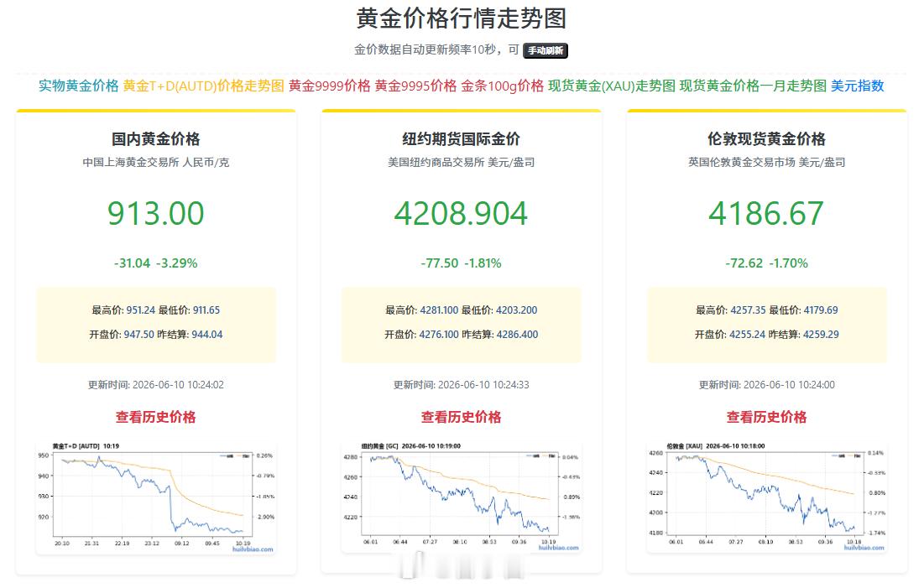Open the 美元指数 link
924x588 pixels.
858,86
